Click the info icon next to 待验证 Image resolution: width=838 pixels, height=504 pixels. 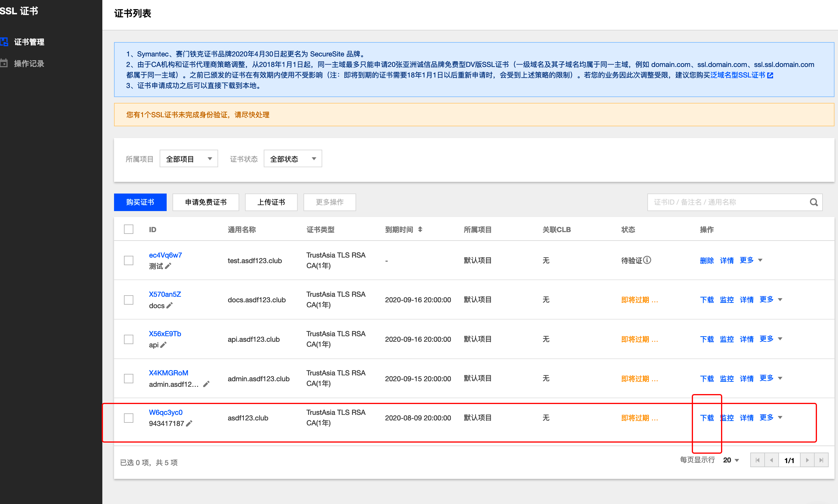[x=647, y=260]
